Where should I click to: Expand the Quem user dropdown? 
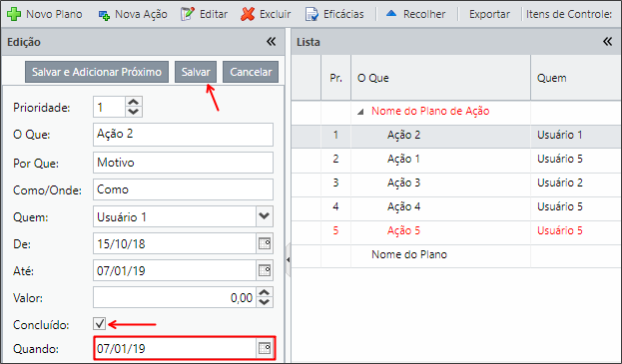click(265, 216)
